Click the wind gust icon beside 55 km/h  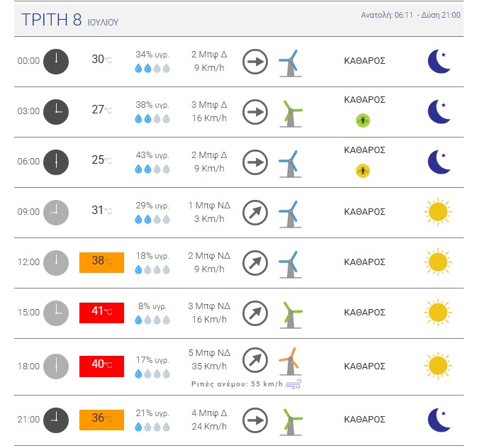(293, 384)
